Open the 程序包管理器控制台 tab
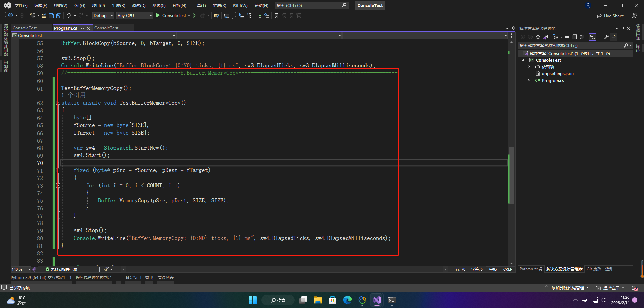Screen dimensions: 644x308 tap(94, 277)
